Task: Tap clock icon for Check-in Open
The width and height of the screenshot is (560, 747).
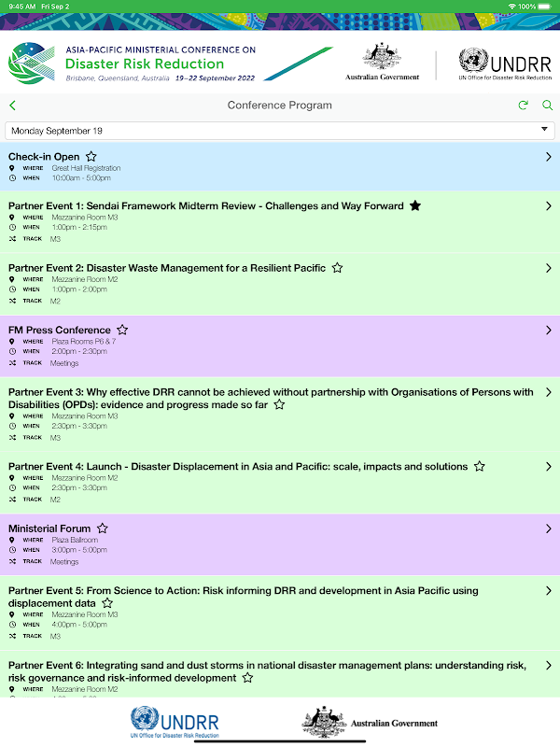Action: tap(12, 178)
